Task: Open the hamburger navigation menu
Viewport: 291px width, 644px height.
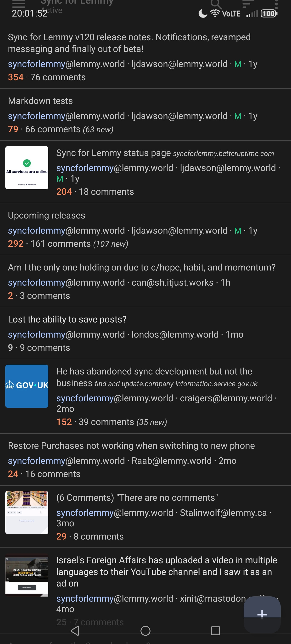Action: (x=18, y=4)
